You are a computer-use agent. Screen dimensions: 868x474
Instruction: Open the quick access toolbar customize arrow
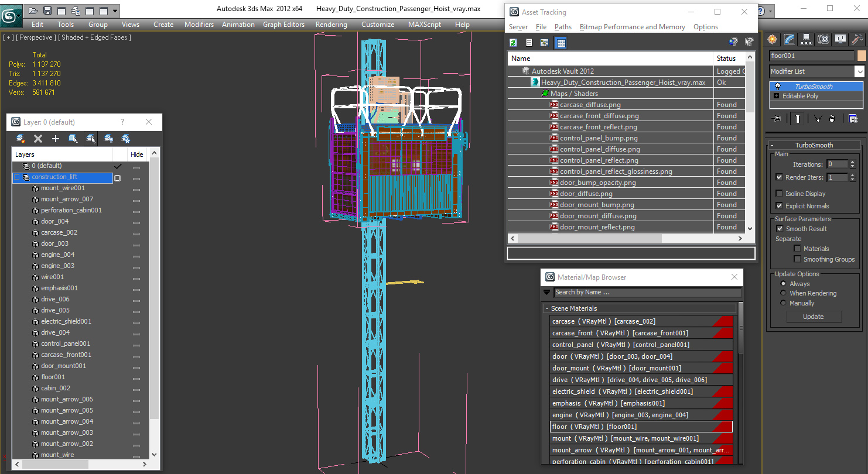click(x=115, y=11)
